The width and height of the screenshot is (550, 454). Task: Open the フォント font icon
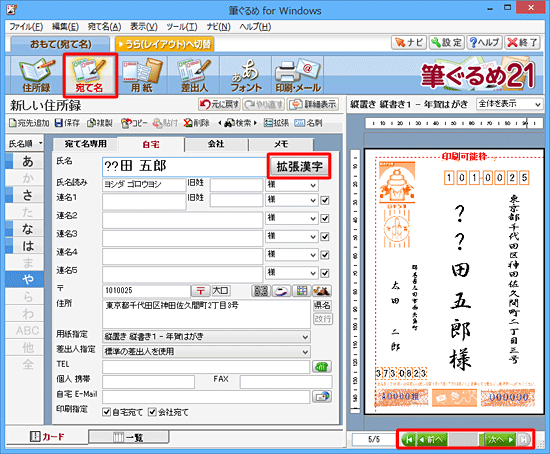(246, 75)
